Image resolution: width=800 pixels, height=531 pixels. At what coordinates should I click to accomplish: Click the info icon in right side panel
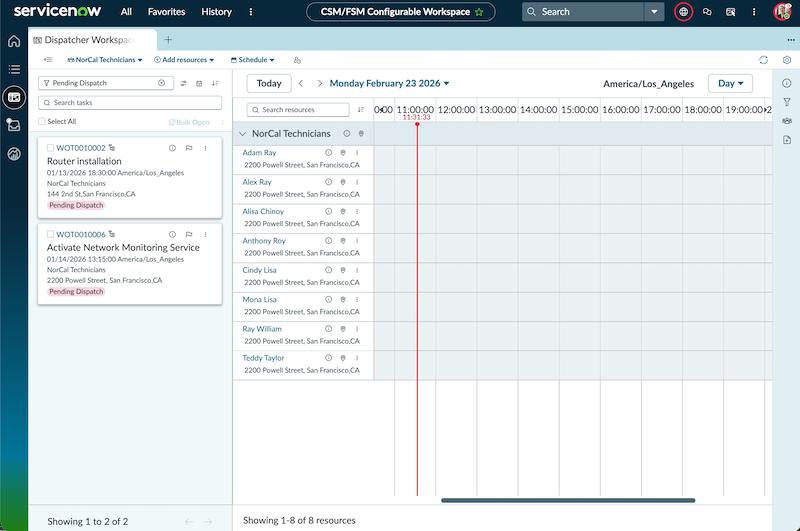[x=787, y=83]
